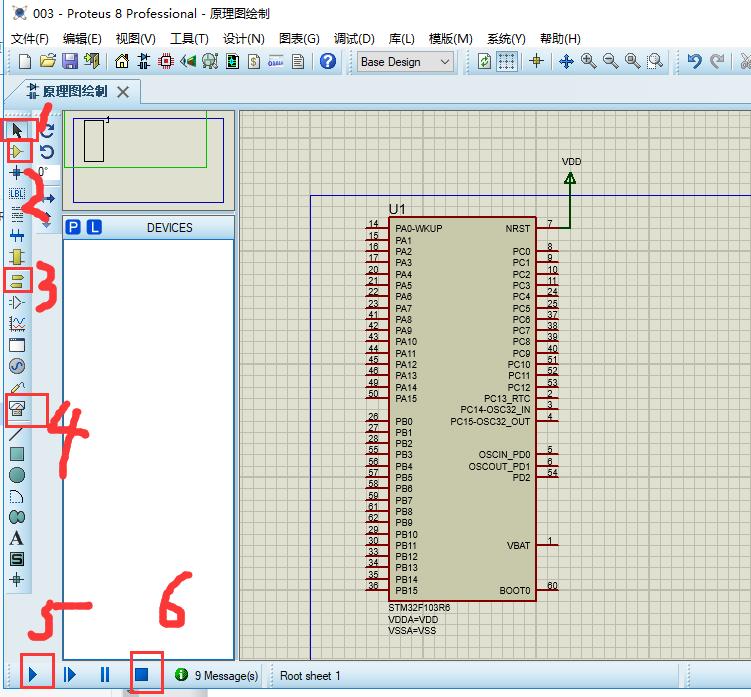Click the blue Help question mark
Image resolution: width=751 pixels, height=697 pixels.
[328, 61]
